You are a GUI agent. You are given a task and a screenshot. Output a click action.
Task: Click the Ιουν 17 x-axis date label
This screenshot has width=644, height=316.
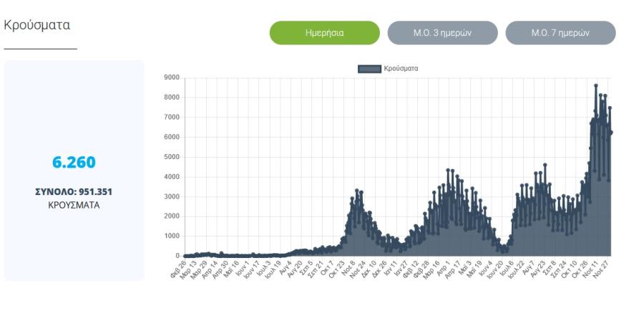[x=253, y=269]
